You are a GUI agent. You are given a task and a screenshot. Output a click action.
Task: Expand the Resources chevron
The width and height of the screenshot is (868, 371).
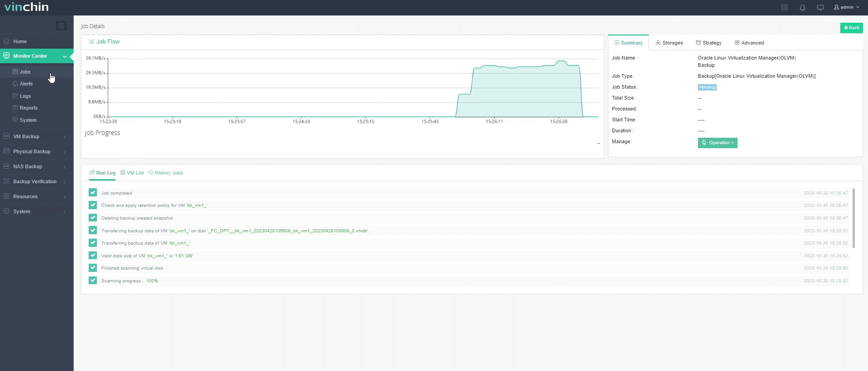[x=65, y=197]
